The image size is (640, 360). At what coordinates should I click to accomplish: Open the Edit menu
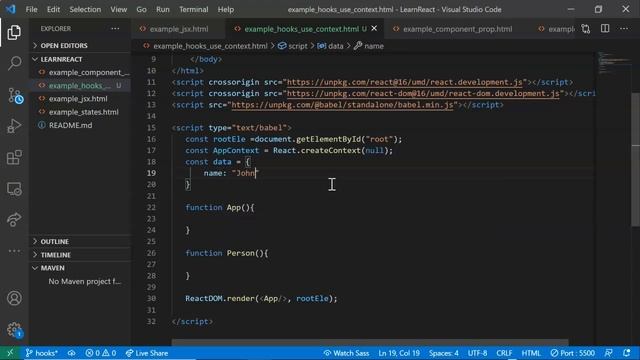point(53,9)
